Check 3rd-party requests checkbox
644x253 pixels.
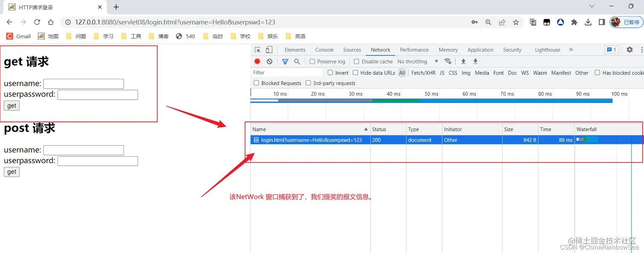308,83
